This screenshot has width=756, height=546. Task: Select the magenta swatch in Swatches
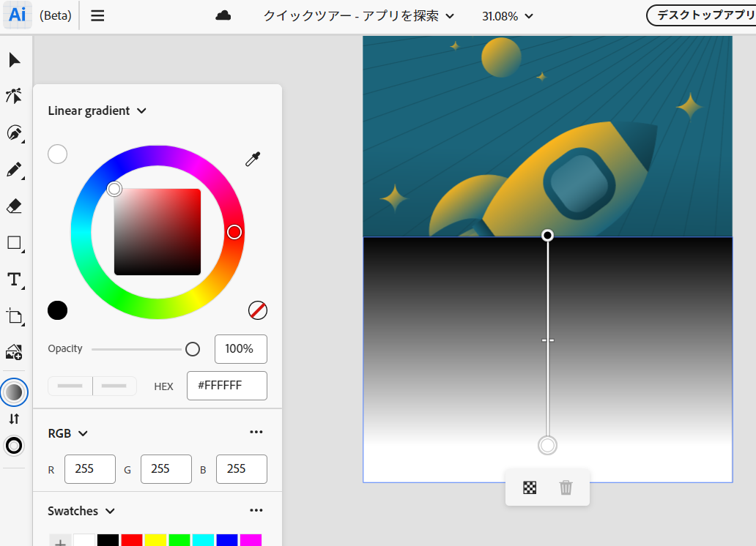[251, 540]
